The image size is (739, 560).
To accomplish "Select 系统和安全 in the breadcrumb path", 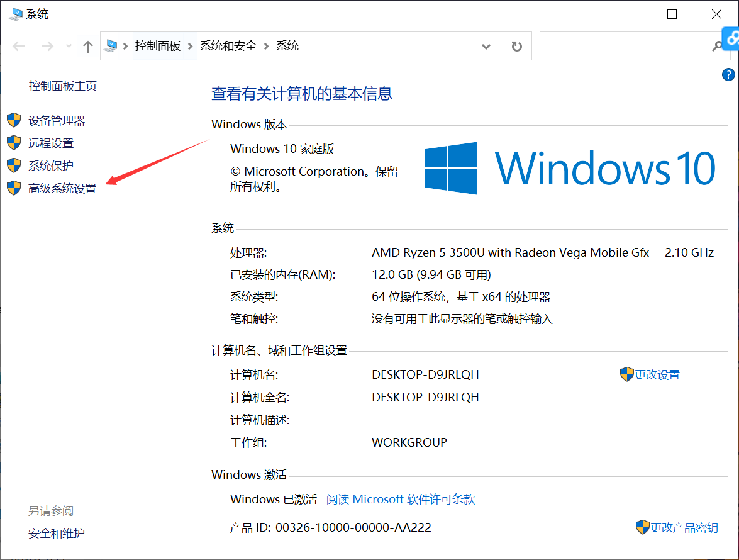I will [228, 46].
